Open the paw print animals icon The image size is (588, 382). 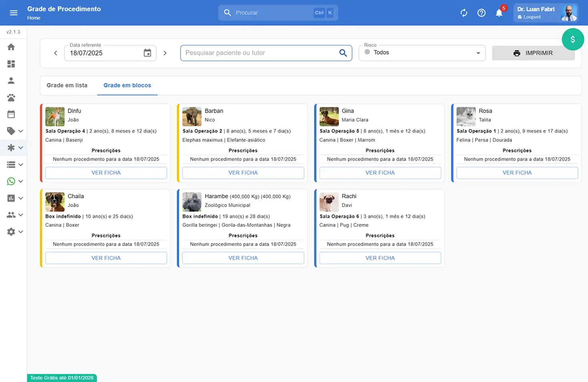[x=11, y=97]
